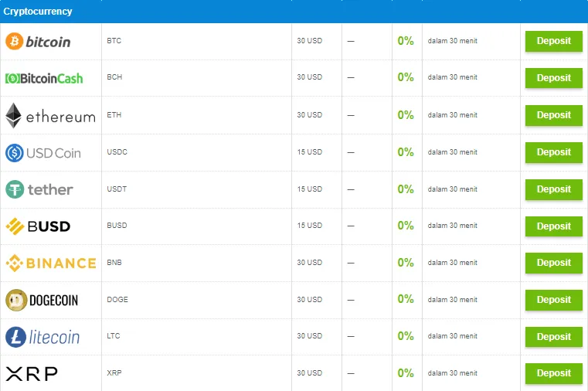Click 'dalam 30 menit' in tether row
588x391 pixels.
(x=452, y=189)
